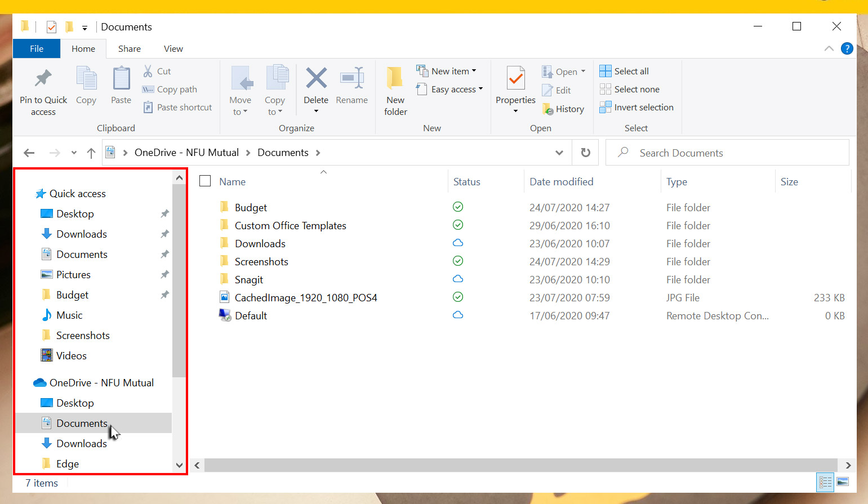Open the View ribbon tab
The width and height of the screenshot is (868, 504).
pos(173,49)
